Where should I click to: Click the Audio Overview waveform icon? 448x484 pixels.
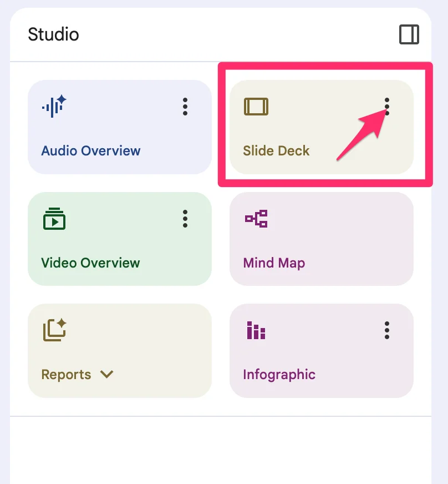(54, 106)
